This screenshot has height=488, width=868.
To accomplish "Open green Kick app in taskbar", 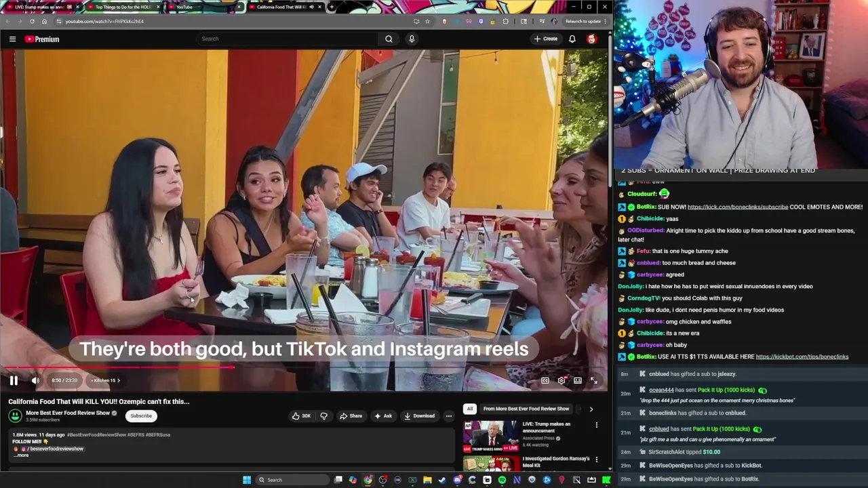I will 606,480.
